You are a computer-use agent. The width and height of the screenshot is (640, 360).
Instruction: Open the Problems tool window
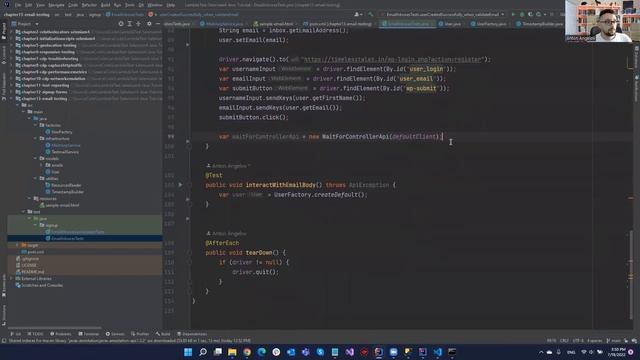click(60, 334)
